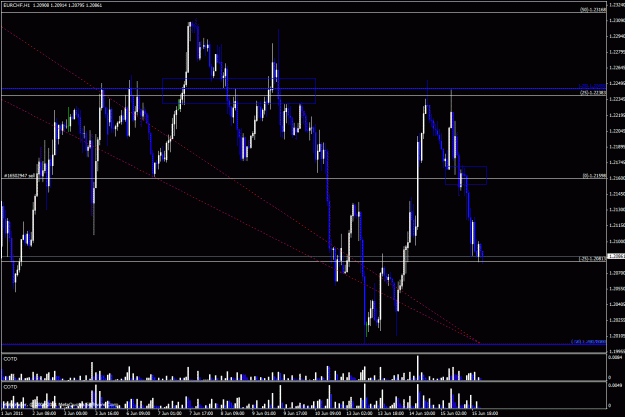
Task: Click the COTD label with 0.0049 scale
Action: pos(10,387)
